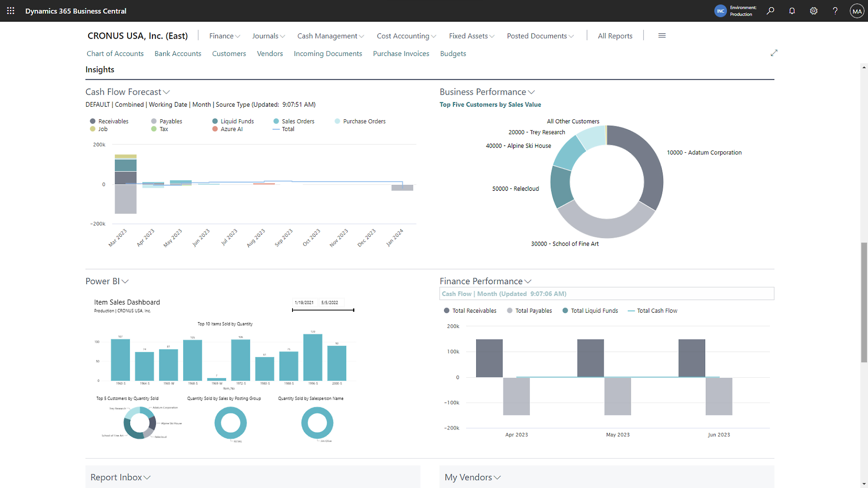Expand the Cash Flow Forecast panel
This screenshot has width=868, height=488.
coord(166,92)
